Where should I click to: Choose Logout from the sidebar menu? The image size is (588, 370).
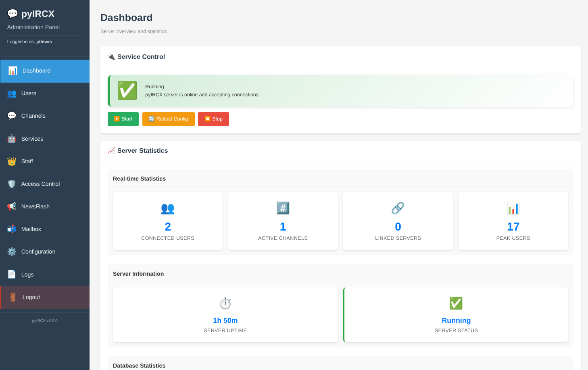pos(31,297)
